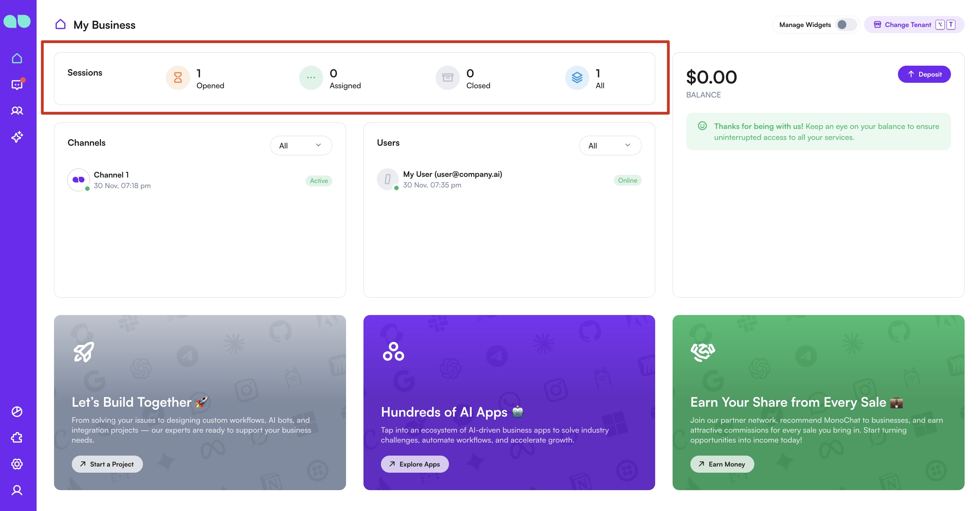Select the Opened sessions counter
This screenshot has height=511, width=980.
point(196,78)
